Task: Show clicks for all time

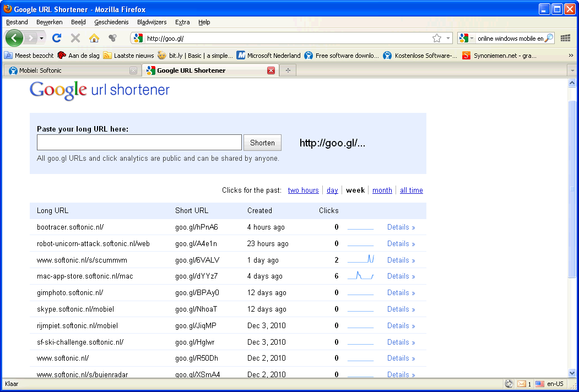Action: click(412, 190)
